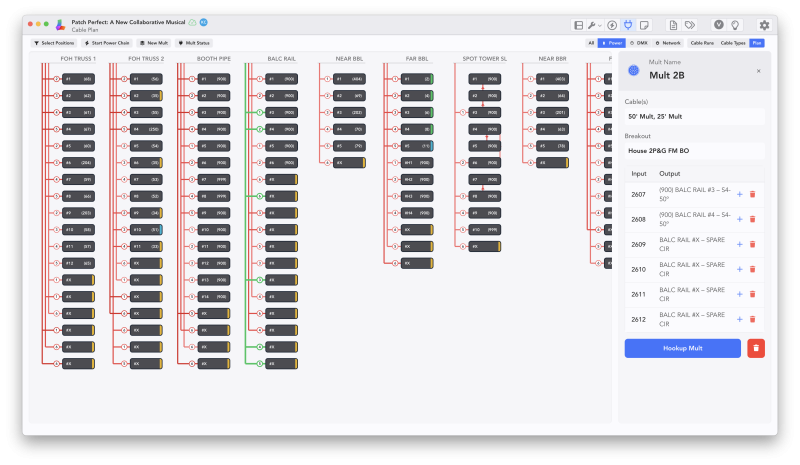Open settings gear icon
The width and height of the screenshot is (800, 465).
pyautogui.click(x=764, y=25)
